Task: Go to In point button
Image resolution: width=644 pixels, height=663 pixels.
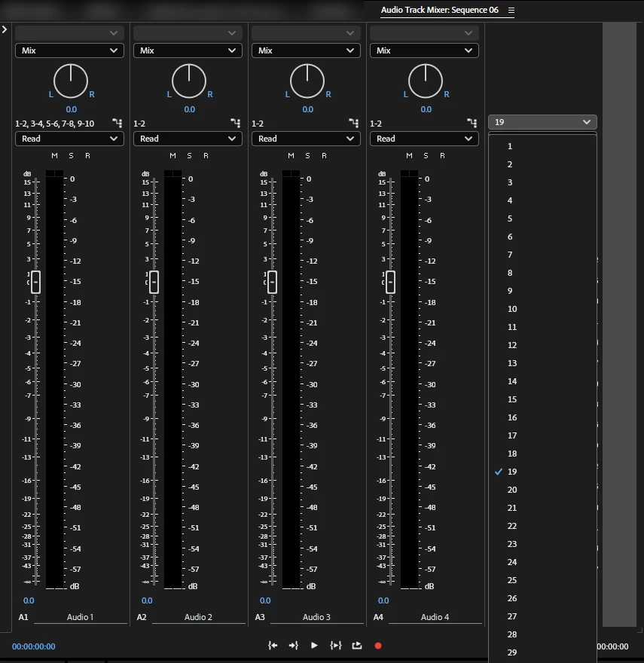Action: 273,645
